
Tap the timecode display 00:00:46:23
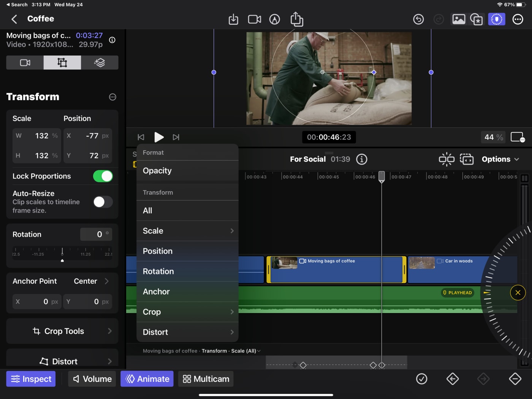pos(329,137)
